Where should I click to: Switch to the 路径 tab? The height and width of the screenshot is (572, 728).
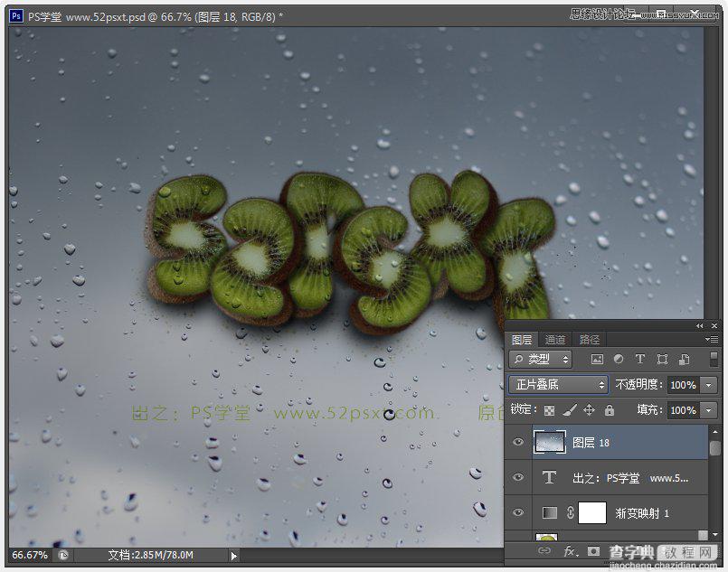point(589,340)
